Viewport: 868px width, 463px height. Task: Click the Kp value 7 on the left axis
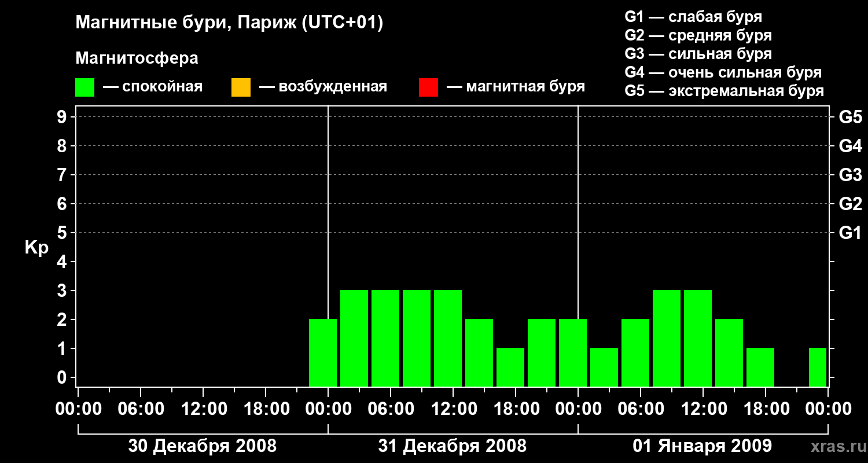pyautogui.click(x=62, y=175)
